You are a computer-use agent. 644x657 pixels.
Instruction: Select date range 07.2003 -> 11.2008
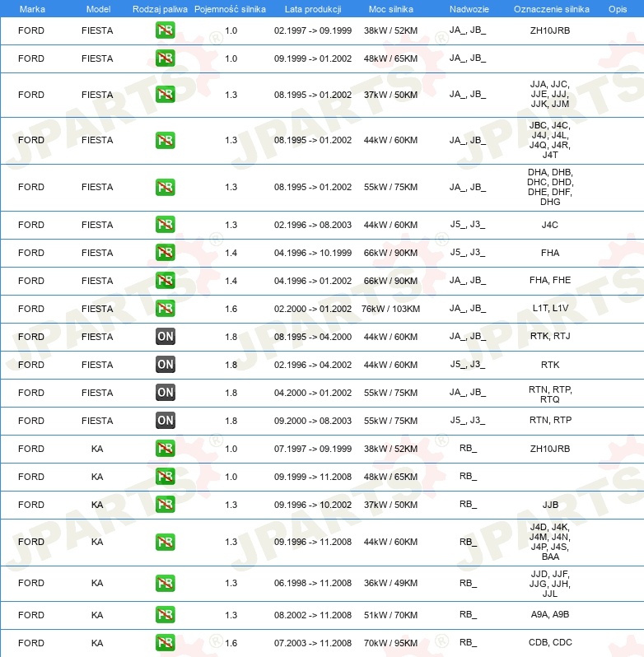[313, 643]
